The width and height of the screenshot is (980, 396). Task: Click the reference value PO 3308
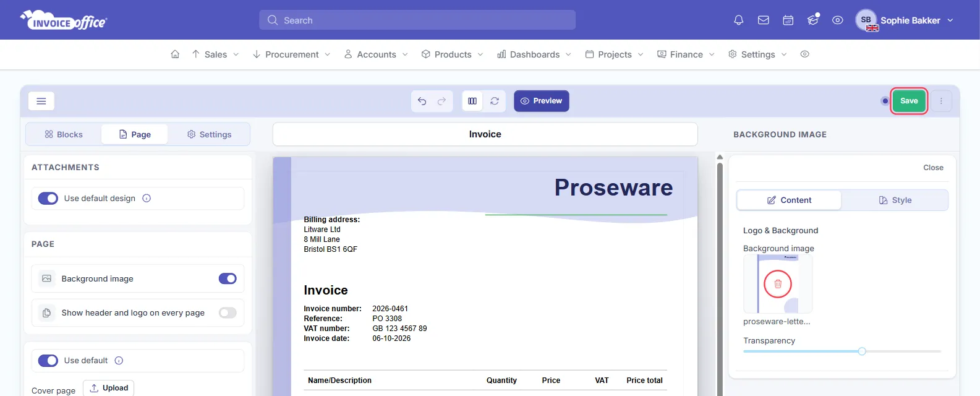tap(387, 319)
